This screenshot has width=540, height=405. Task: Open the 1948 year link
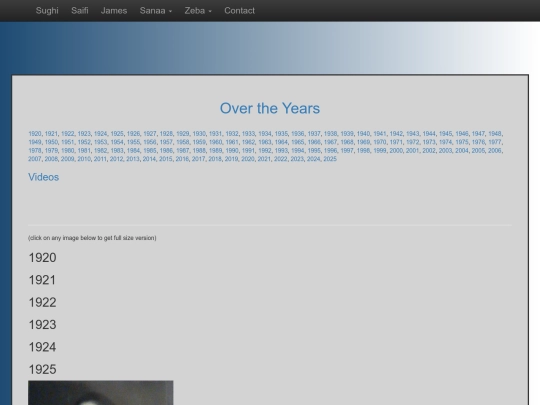pyautogui.click(x=495, y=134)
